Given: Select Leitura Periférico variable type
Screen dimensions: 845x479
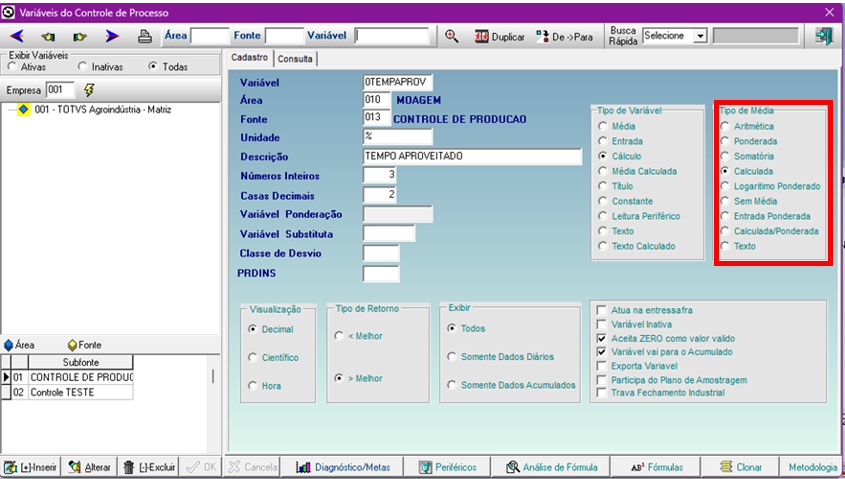Looking at the screenshot, I should pos(602,216).
